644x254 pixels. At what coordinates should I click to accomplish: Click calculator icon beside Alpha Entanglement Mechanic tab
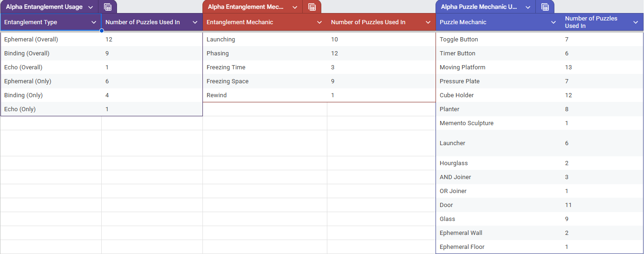[312, 7]
